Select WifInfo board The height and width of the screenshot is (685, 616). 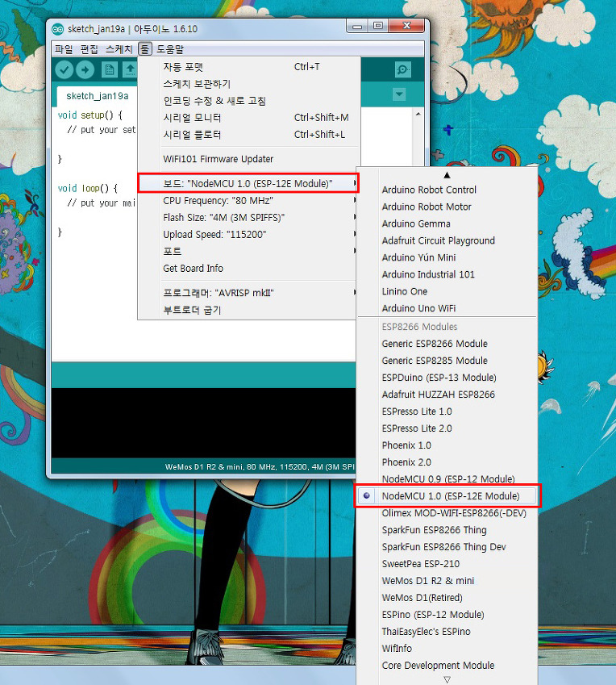pos(447,649)
